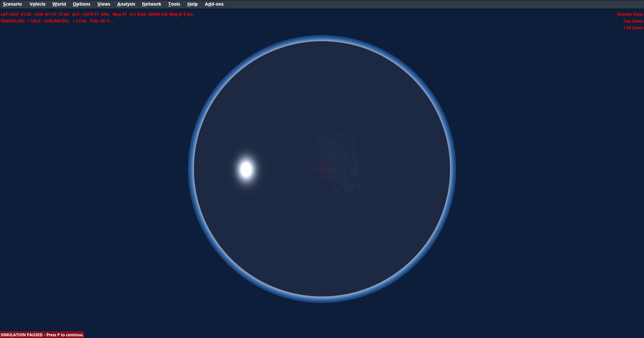Click the +1.0 Gs readout
Image resolution: width=644 pixels, height=338 pixels.
pos(80,21)
